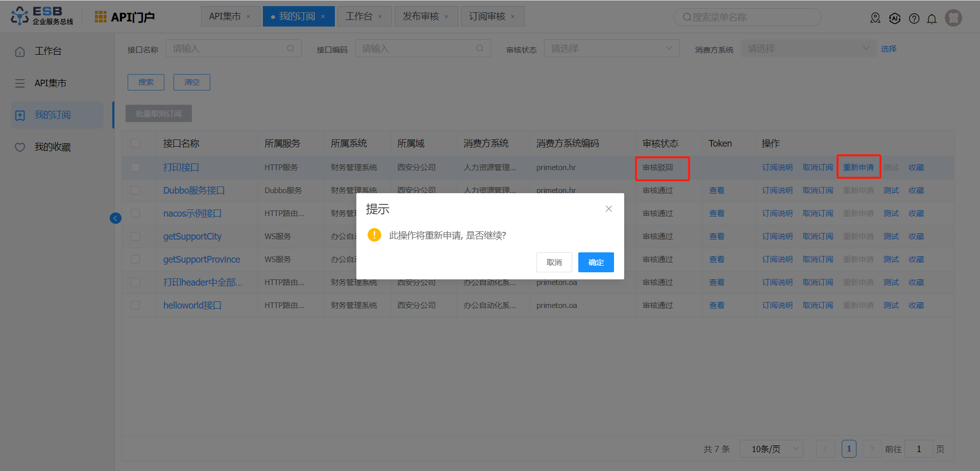Viewport: 980px width, 471px height.
Task: Click the help question mark icon
Action: [x=914, y=18]
